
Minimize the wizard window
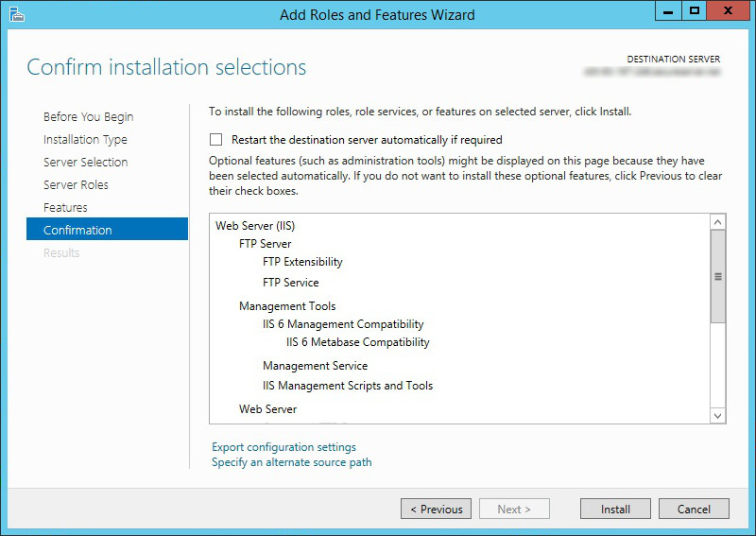668,11
